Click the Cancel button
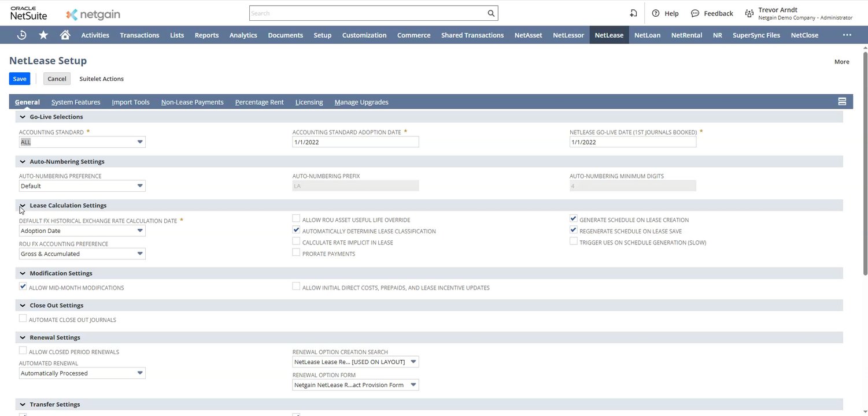Image resolution: width=868 pixels, height=416 pixels. point(57,79)
